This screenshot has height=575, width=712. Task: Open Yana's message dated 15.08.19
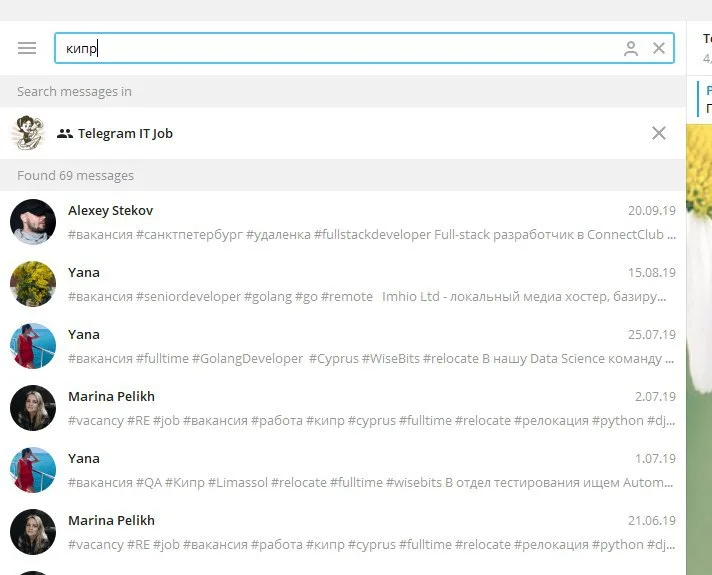[x=370, y=284]
